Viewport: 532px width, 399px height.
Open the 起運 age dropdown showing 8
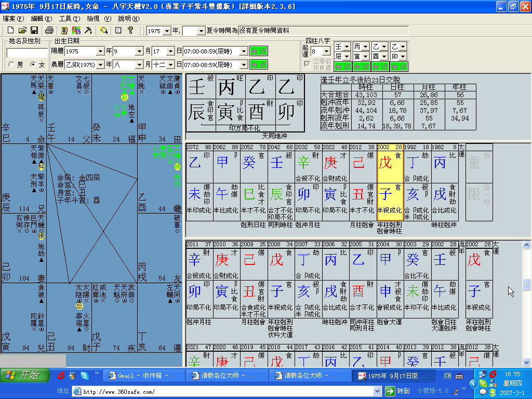[326, 51]
